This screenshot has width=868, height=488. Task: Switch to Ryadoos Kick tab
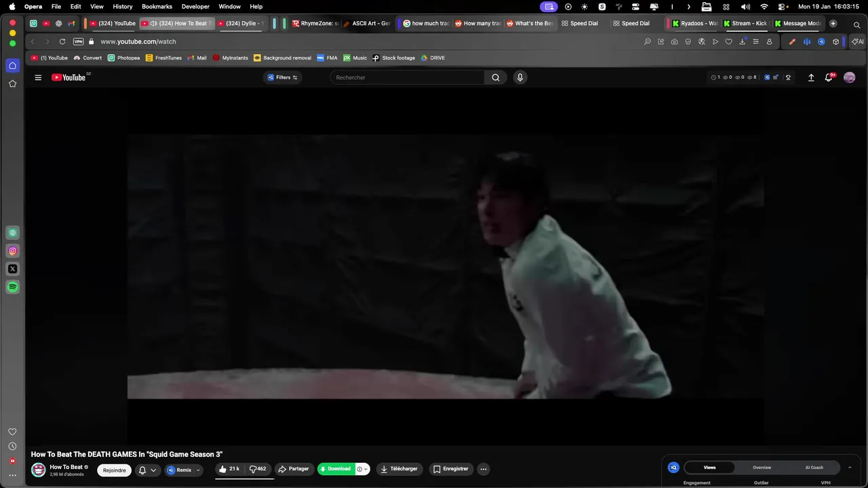[x=695, y=23]
